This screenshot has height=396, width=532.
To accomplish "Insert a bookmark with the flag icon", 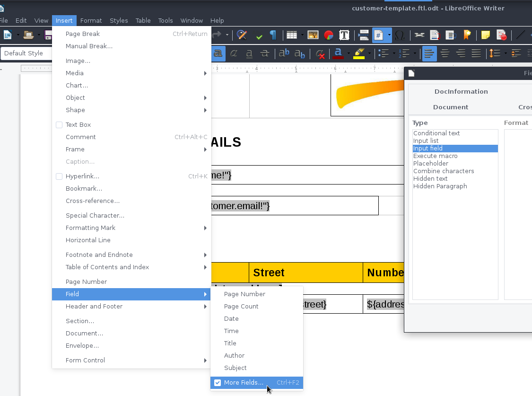I will tap(467, 35).
